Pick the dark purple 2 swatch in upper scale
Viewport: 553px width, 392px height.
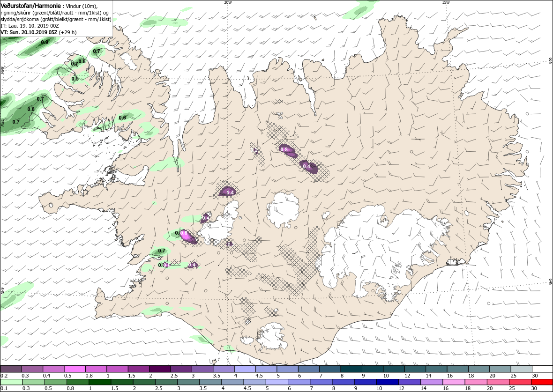(x=160, y=369)
